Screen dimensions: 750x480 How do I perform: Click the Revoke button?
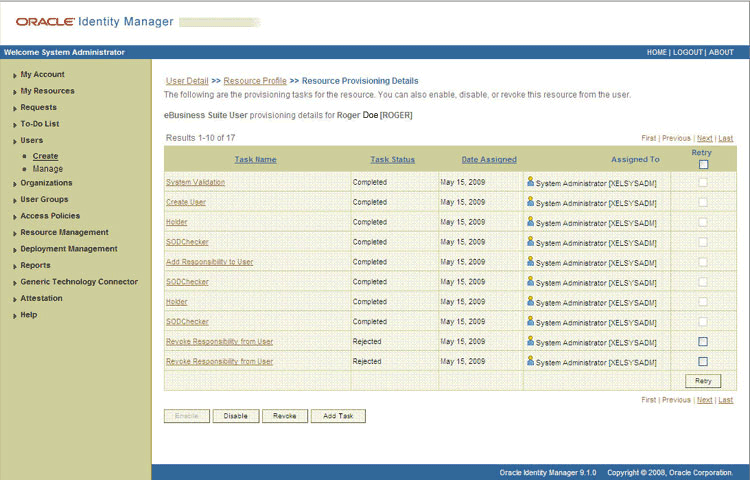coord(285,416)
